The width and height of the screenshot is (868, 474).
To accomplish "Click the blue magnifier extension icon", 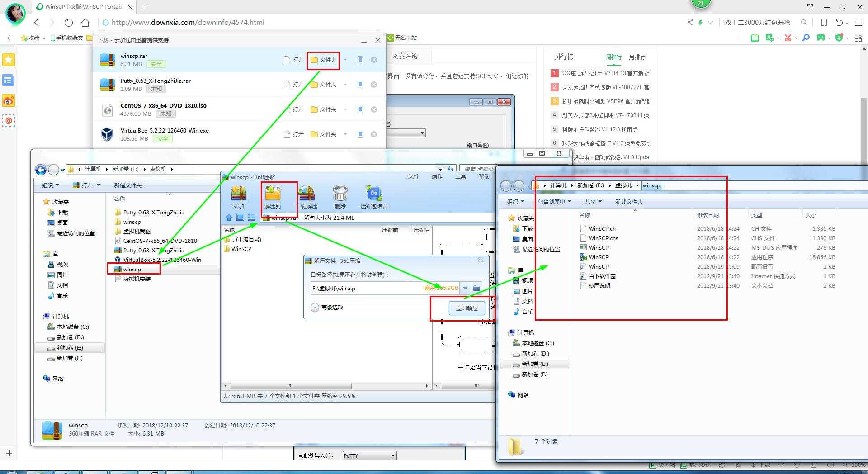I will click(x=806, y=38).
